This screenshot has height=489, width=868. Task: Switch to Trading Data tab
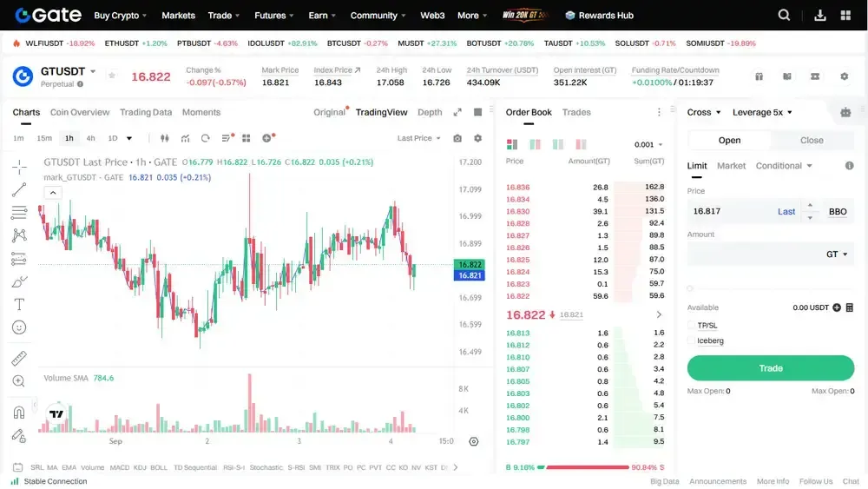[146, 112]
